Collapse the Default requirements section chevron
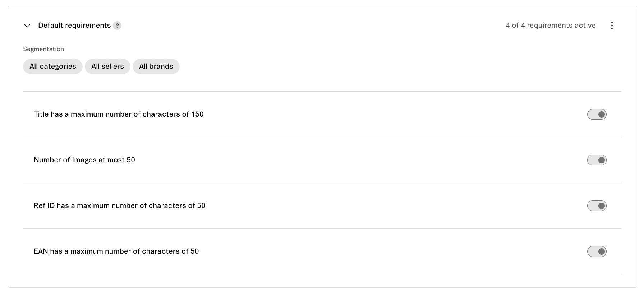Viewport: 644px width, 295px height. tap(27, 26)
